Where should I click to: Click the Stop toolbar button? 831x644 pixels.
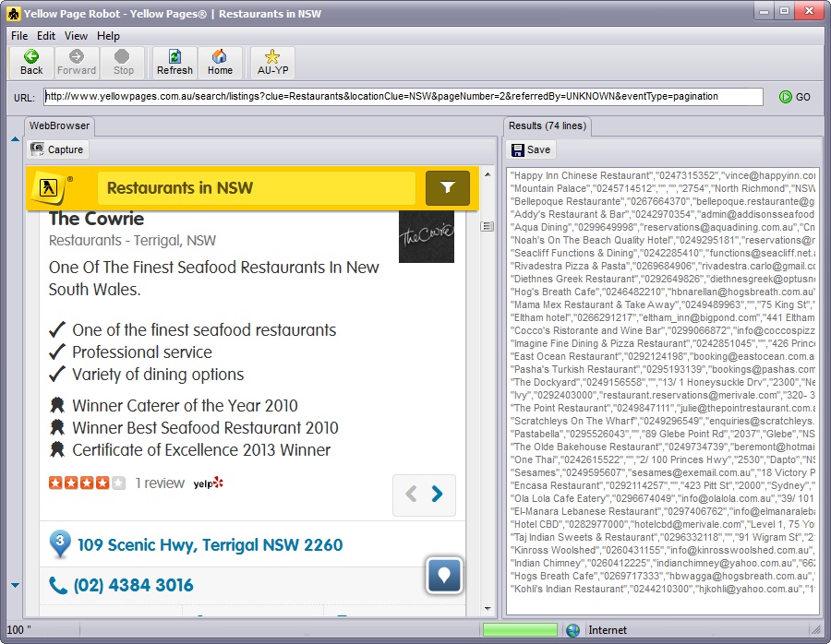click(123, 63)
